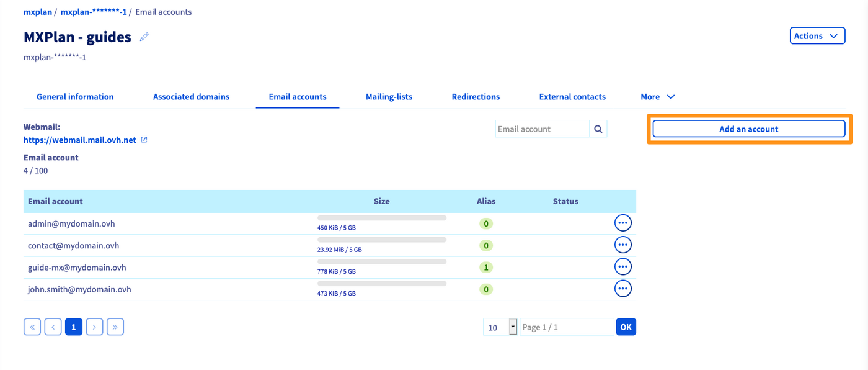Open the options menu for guide-mx@mydomain.ovh

(622, 267)
